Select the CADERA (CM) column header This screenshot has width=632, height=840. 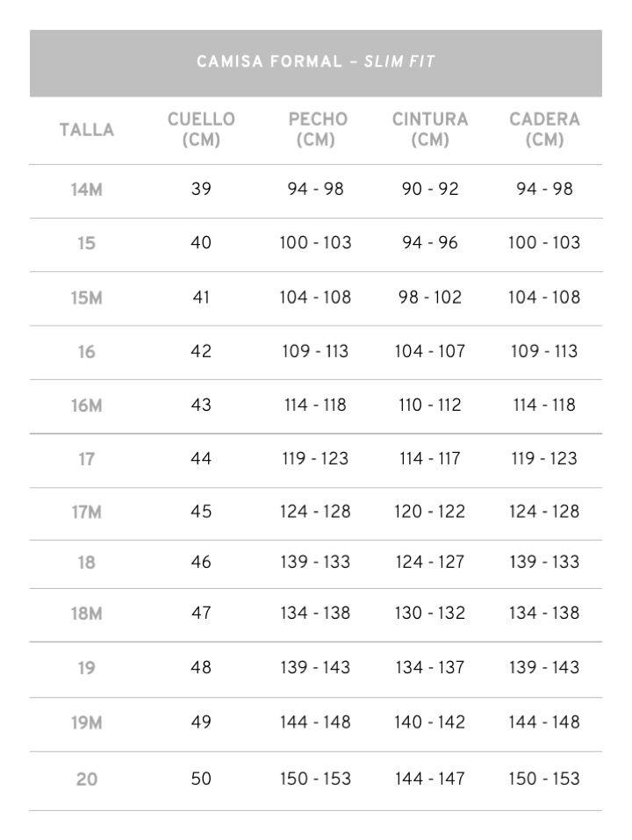(x=544, y=130)
